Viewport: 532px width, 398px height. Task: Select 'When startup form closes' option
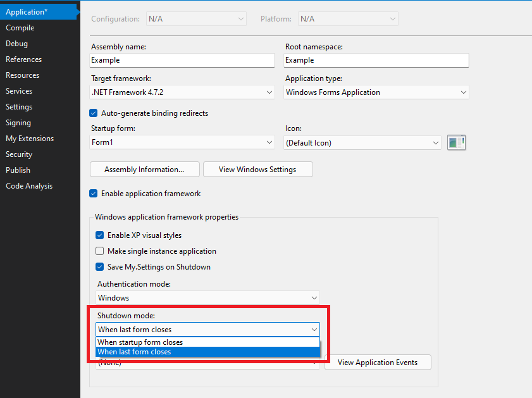pos(207,342)
